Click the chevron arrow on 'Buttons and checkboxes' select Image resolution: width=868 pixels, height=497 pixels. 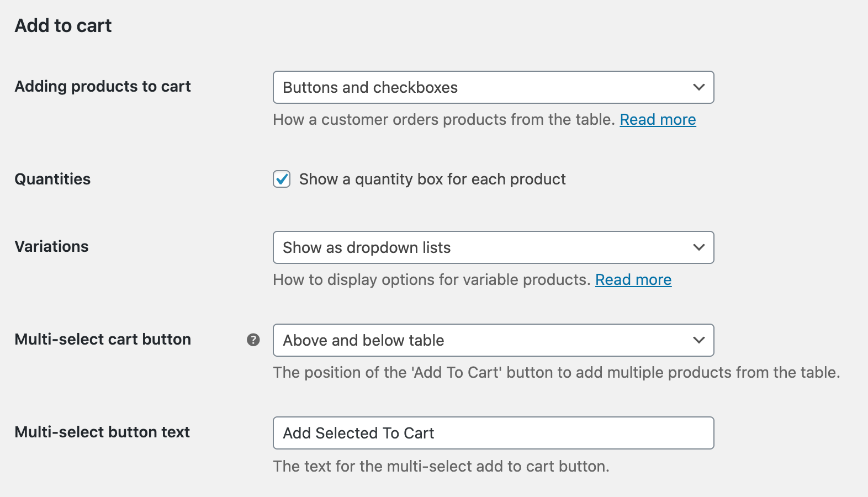click(x=698, y=87)
